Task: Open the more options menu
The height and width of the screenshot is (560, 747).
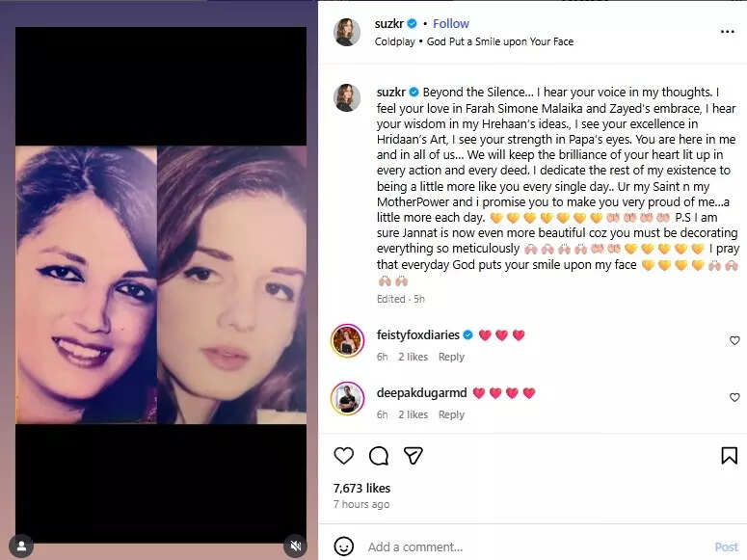Action: click(x=728, y=32)
